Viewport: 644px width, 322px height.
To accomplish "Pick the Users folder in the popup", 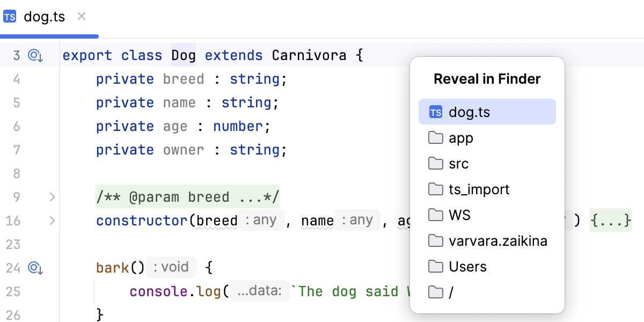I will (467, 267).
